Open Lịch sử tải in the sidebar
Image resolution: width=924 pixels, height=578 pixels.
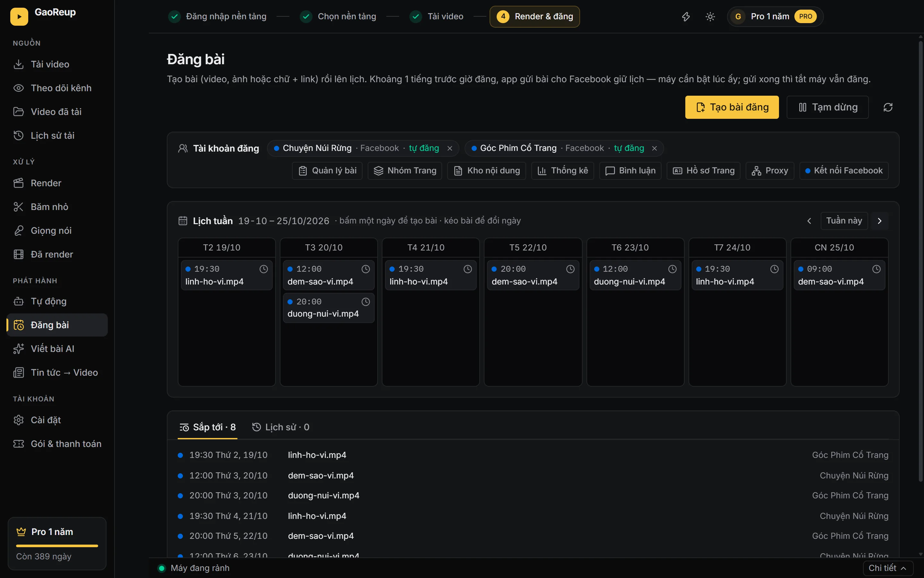click(x=57, y=135)
